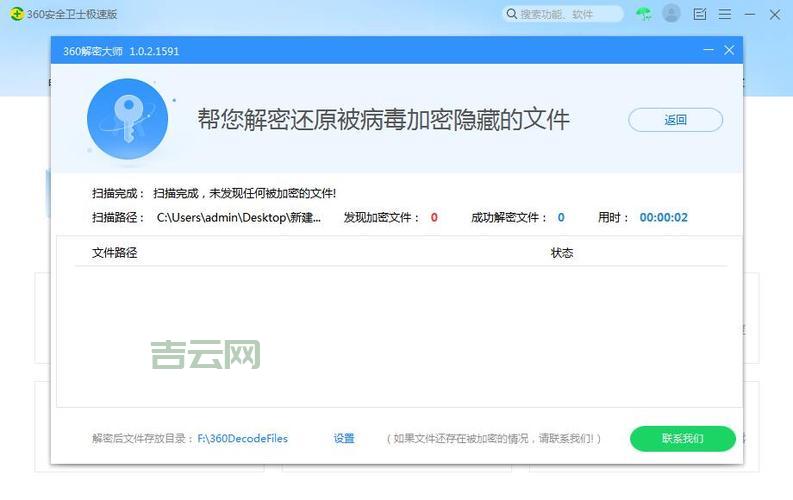Click the magnifier search icon in title bar
The width and height of the screenshot is (793, 500).
[x=512, y=14]
